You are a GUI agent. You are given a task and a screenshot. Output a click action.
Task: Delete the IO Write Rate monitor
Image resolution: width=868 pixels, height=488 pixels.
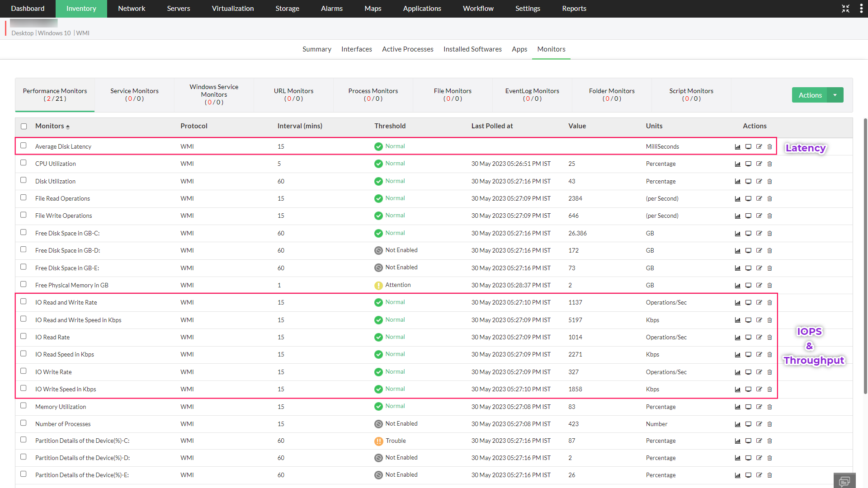[x=770, y=372]
